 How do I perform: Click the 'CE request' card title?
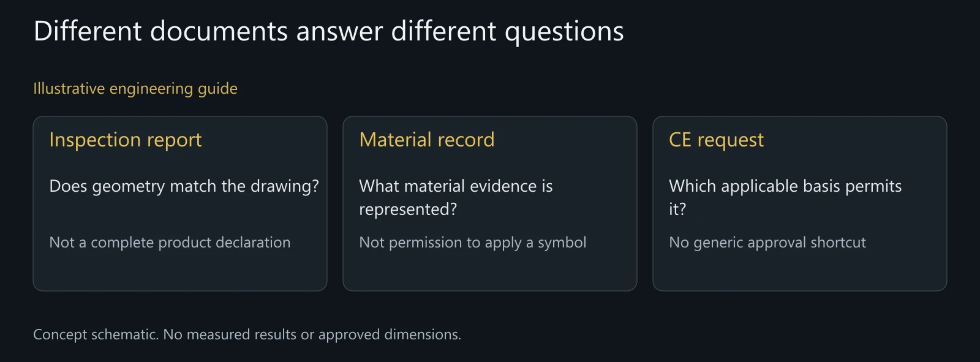tap(717, 140)
